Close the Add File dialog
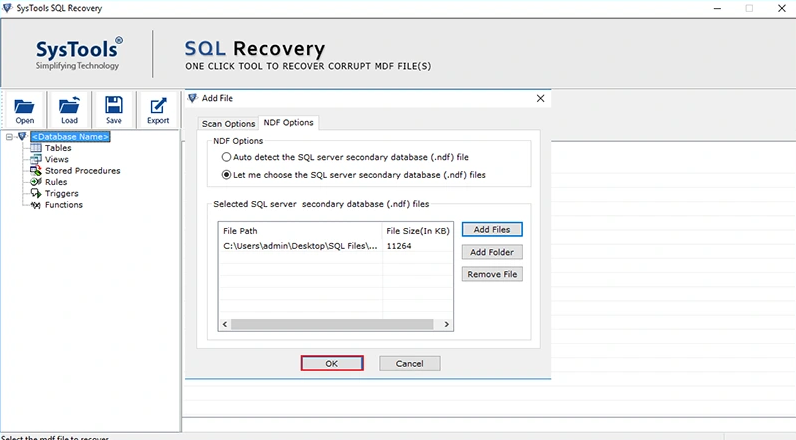Screen dimensions: 796x440 coord(540,98)
